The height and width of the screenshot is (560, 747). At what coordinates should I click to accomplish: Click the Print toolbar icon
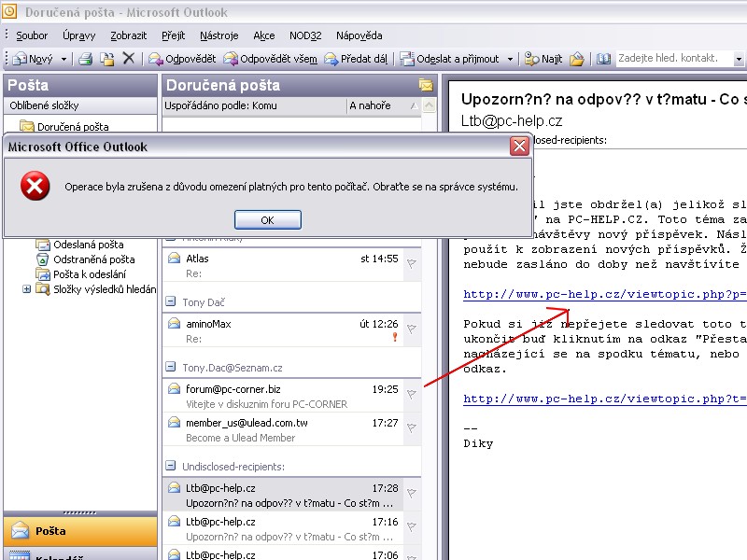pos(86,59)
